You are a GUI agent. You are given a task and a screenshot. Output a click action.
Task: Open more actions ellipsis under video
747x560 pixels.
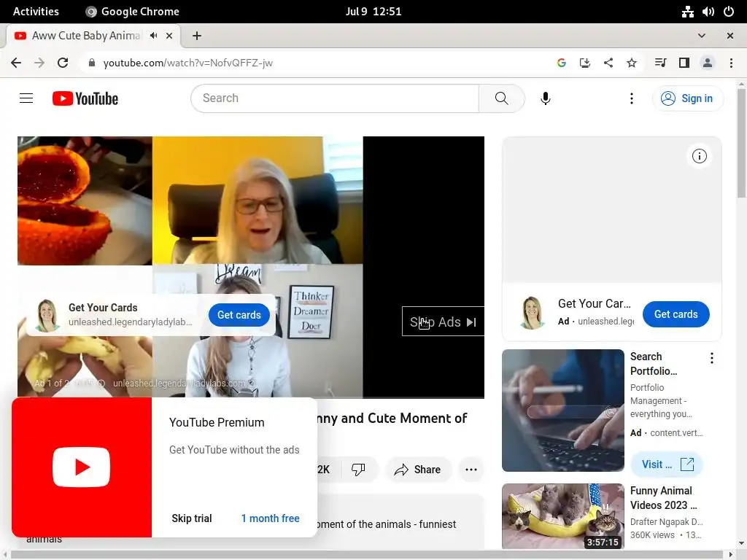point(471,470)
